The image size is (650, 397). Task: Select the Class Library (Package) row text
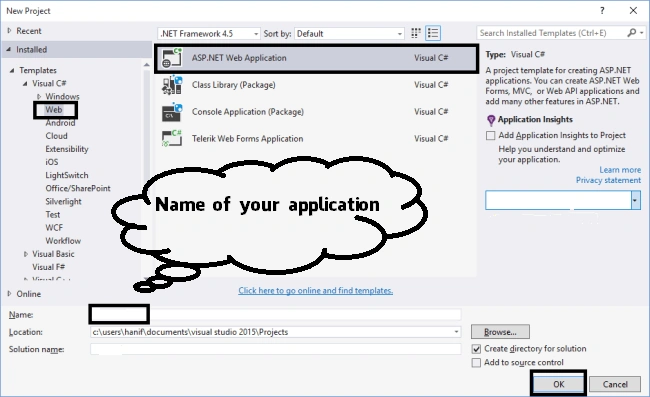233,85
